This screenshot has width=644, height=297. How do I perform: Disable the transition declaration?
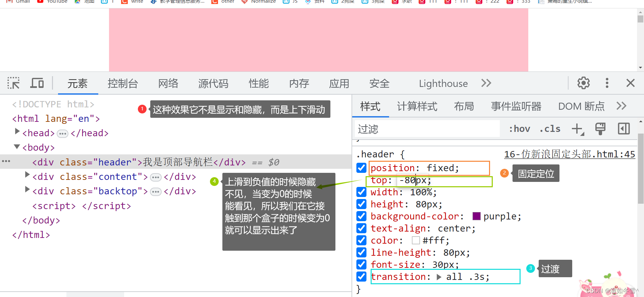pos(361,277)
